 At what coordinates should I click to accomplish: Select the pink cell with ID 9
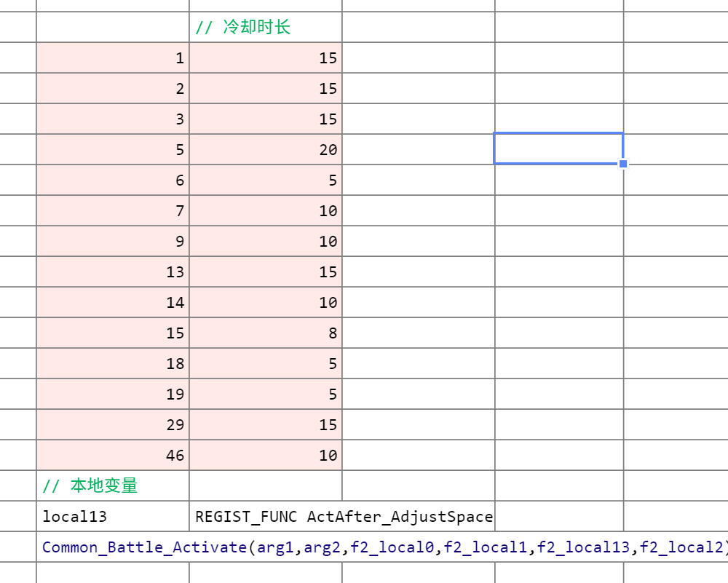[113, 242]
